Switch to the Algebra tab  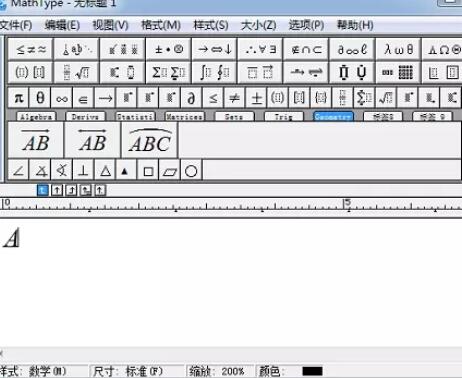tap(36, 116)
